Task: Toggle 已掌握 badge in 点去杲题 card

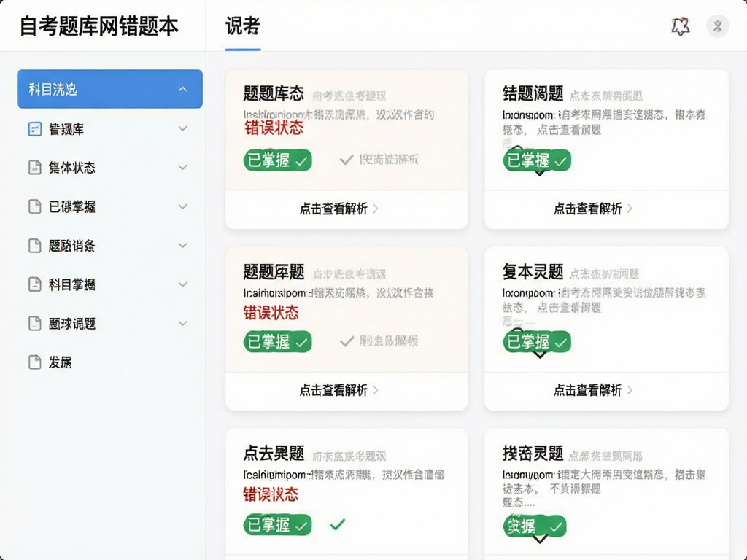Action: tap(278, 525)
